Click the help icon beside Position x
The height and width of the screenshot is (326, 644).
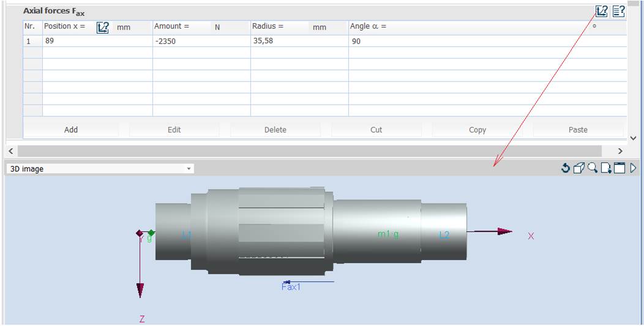coord(102,28)
